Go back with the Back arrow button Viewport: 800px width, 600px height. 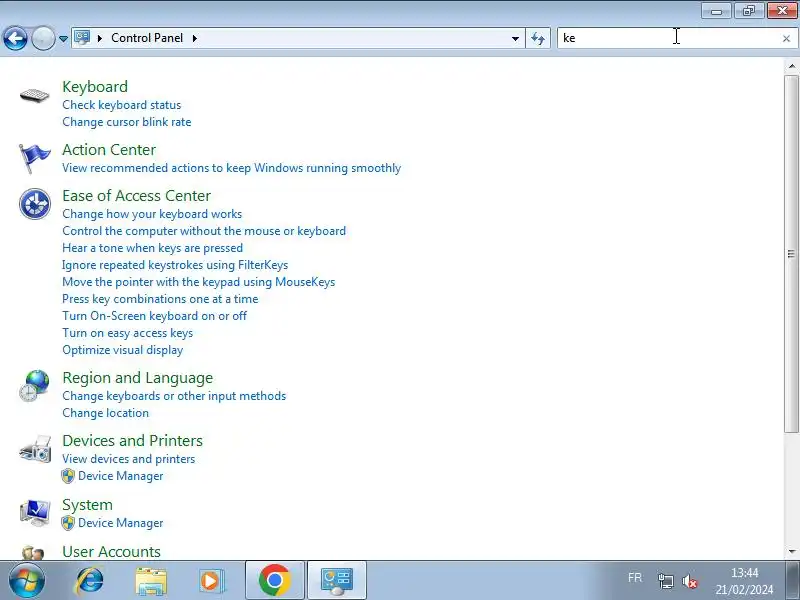[15, 38]
